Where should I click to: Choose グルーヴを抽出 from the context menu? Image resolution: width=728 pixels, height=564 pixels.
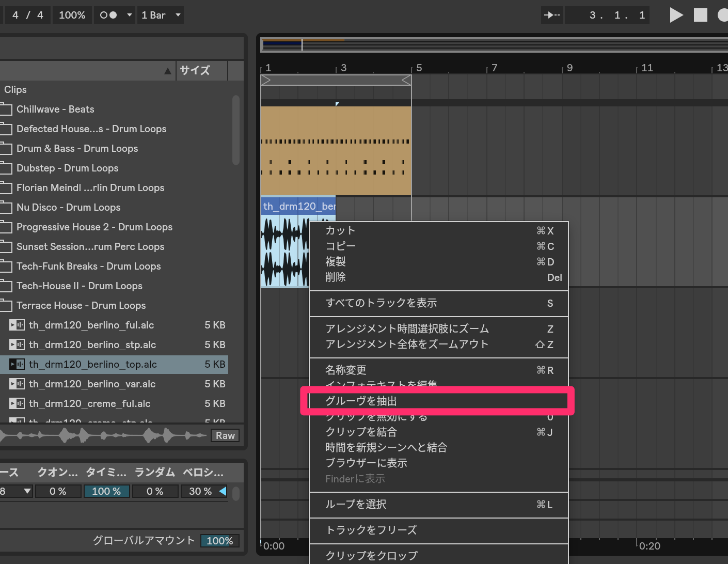pyautogui.click(x=439, y=401)
